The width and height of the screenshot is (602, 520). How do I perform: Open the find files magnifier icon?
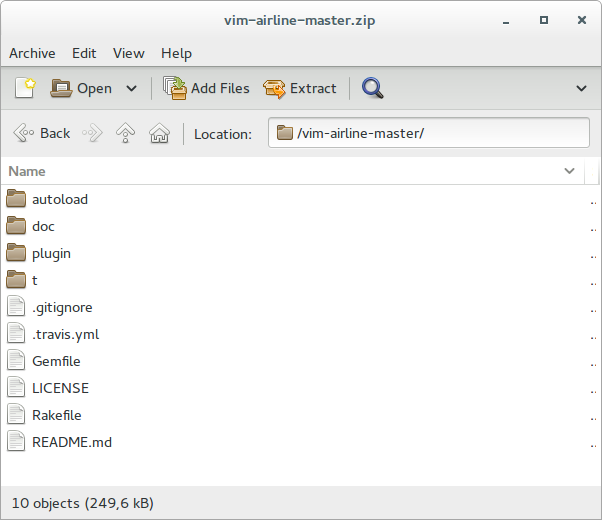point(372,88)
